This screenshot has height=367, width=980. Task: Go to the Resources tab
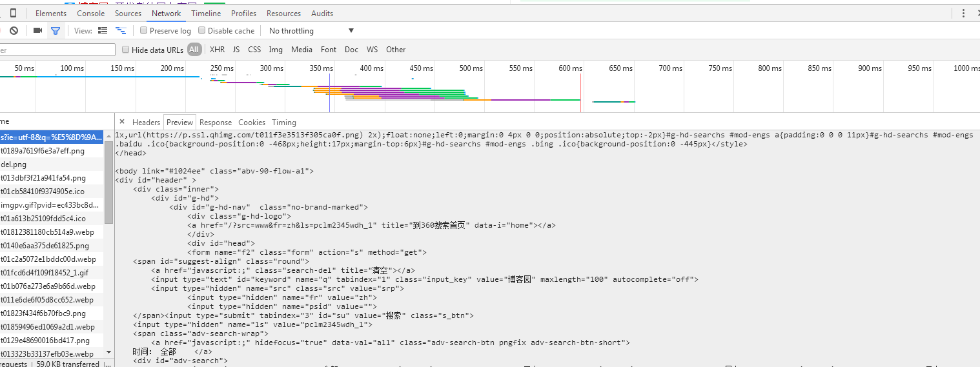(x=283, y=13)
